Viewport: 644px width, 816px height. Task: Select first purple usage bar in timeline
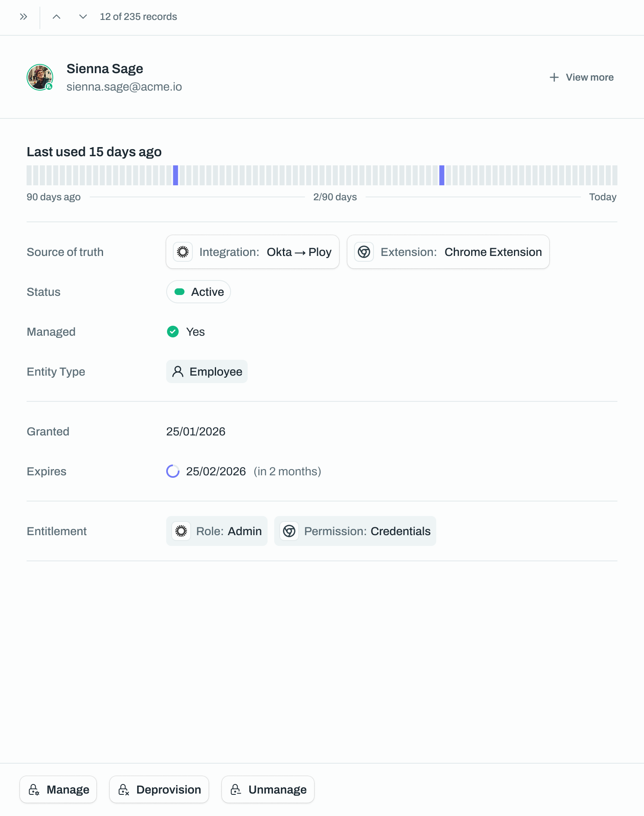[x=176, y=175]
